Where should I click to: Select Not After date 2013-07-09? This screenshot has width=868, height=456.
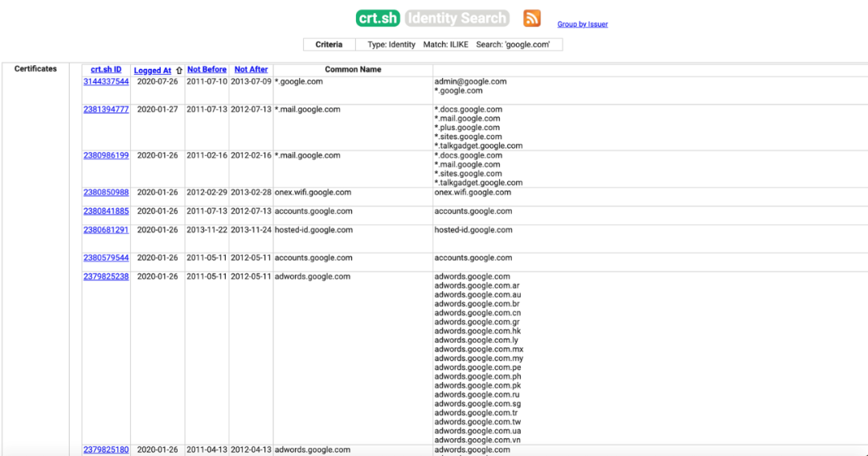(x=251, y=81)
